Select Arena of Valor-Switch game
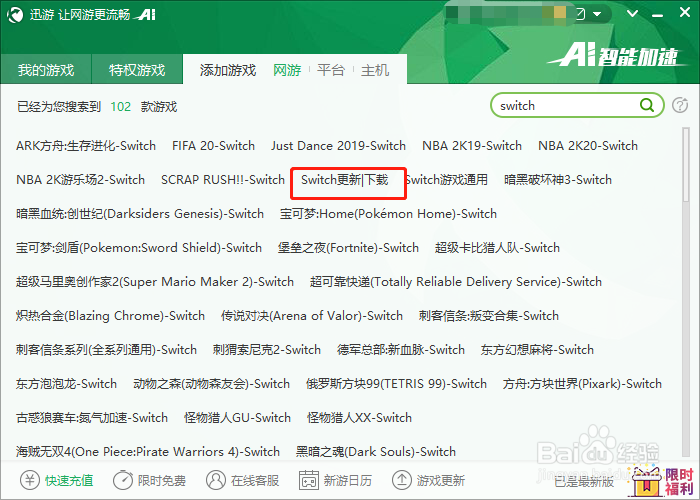The width and height of the screenshot is (700, 500). [312, 316]
